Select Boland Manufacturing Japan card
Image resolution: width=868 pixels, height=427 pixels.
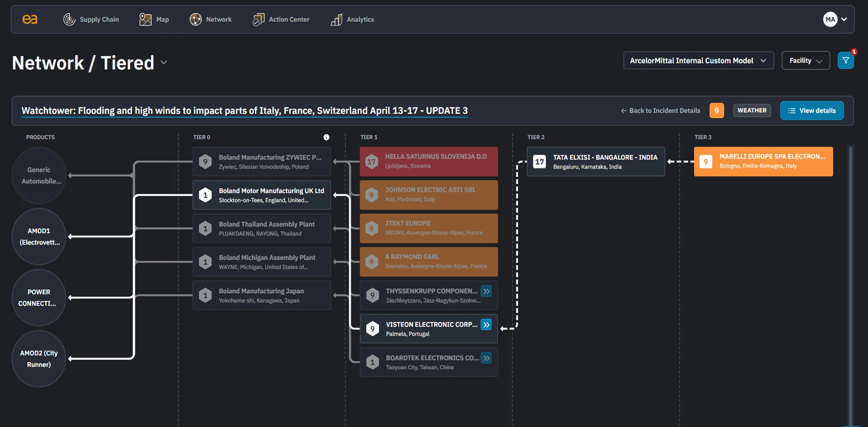262,295
